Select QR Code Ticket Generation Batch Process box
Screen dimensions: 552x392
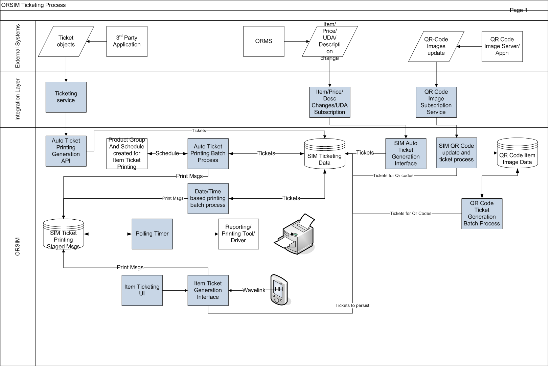coord(482,214)
